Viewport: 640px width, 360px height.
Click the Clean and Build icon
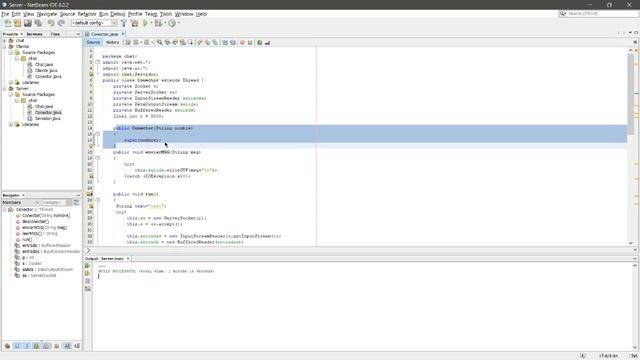pyautogui.click(x=134, y=23)
